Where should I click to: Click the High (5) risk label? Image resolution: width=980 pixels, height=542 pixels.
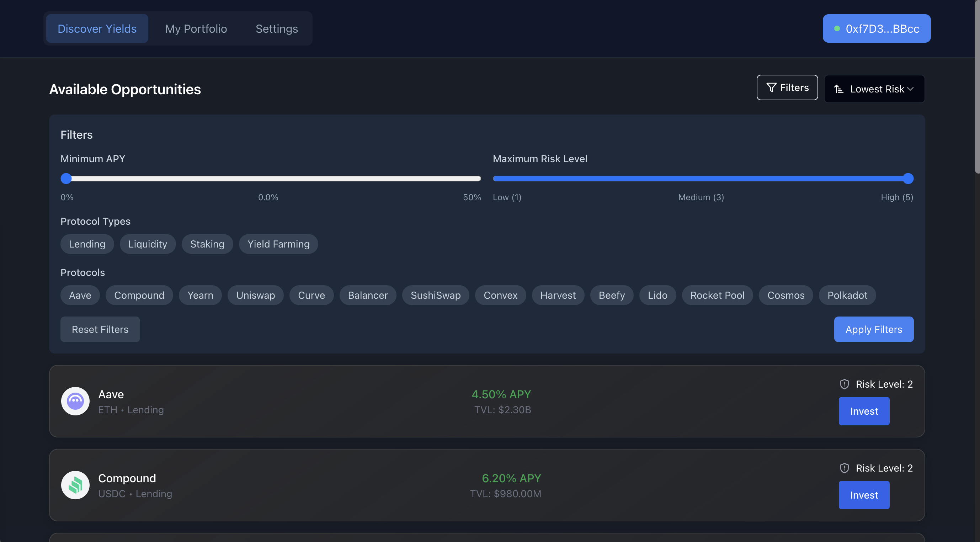(x=897, y=197)
